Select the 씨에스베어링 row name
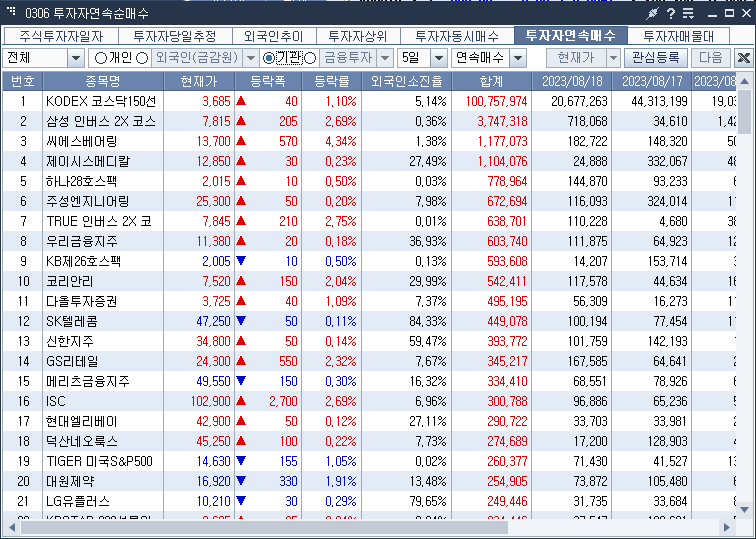 pyautogui.click(x=81, y=141)
